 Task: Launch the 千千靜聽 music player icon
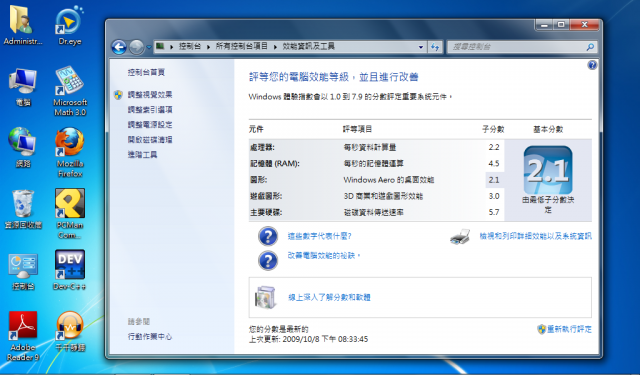click(69, 331)
